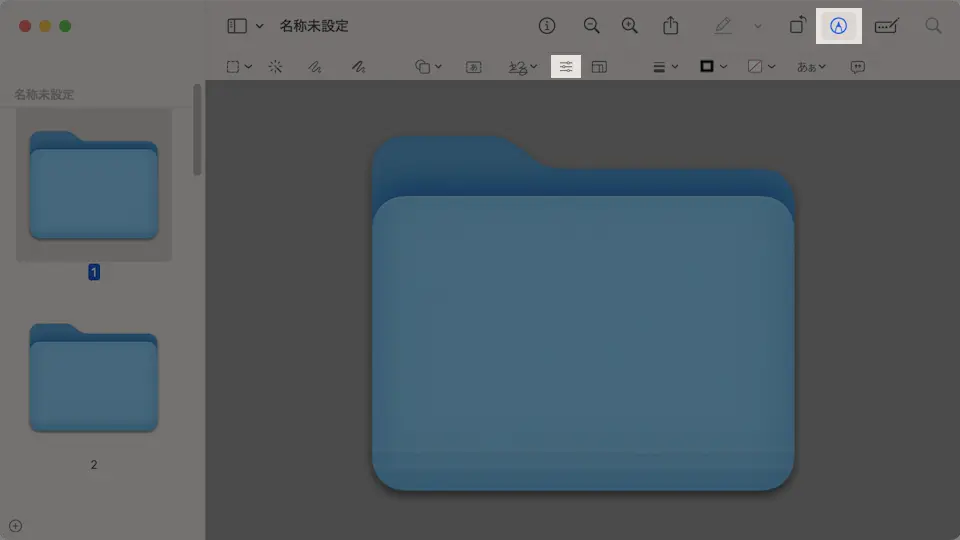960x540 pixels.
Task: Open the Share menu
Action: 672,26
